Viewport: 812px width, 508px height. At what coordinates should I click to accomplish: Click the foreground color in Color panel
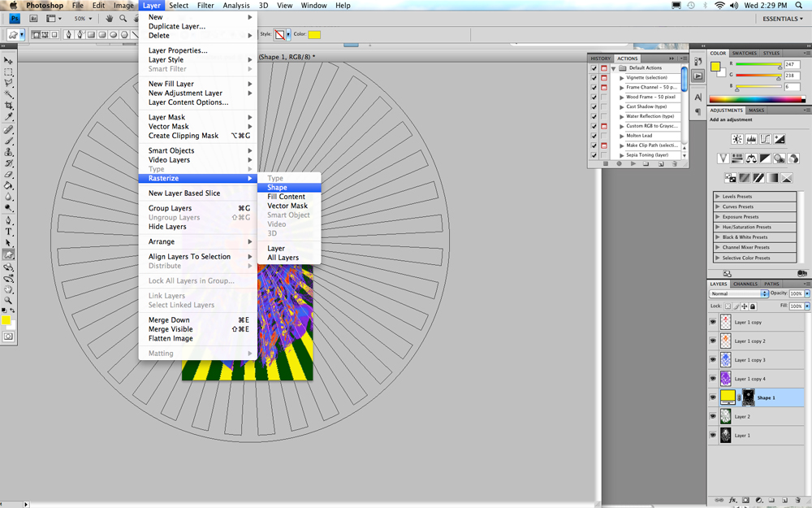pyautogui.click(x=715, y=67)
